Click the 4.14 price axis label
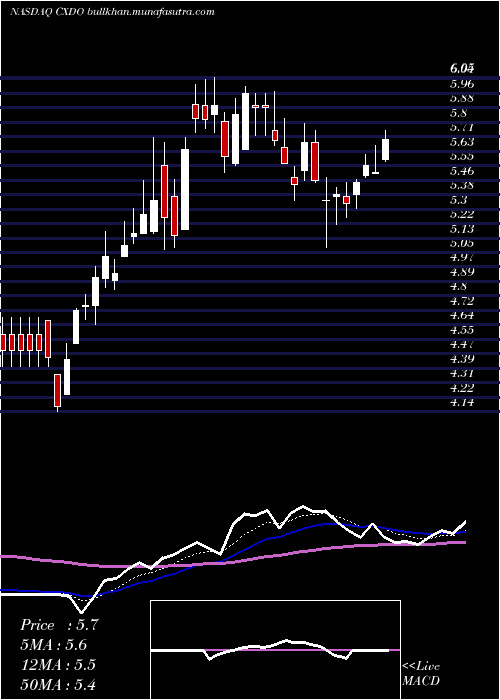500x700 pixels. click(462, 402)
